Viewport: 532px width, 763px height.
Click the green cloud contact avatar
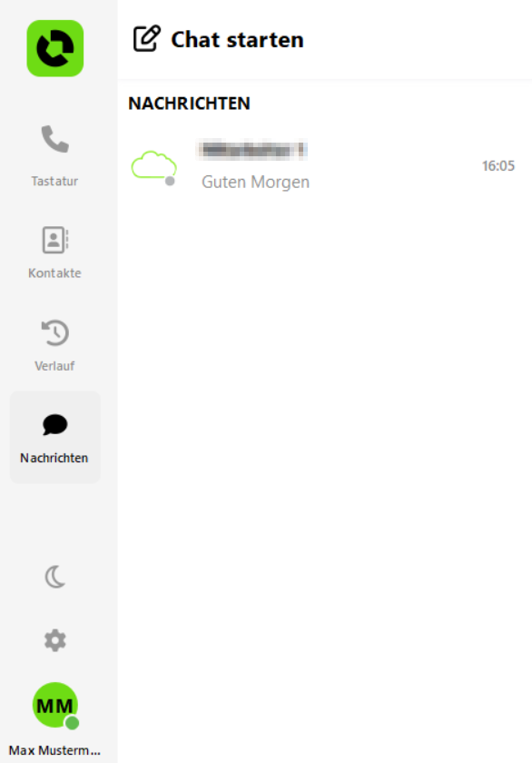click(x=153, y=165)
